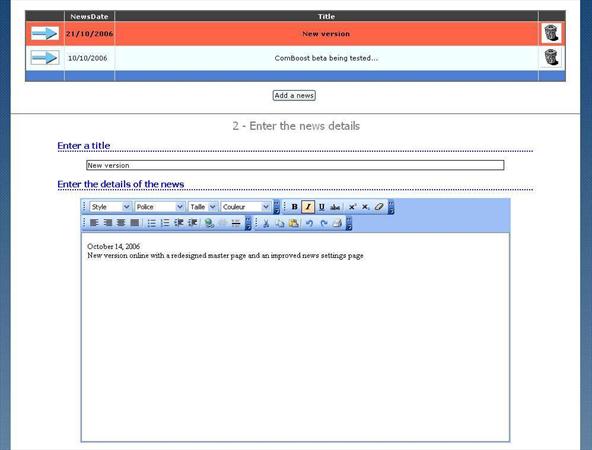Click the 21/10/2006 date cell

click(89, 34)
